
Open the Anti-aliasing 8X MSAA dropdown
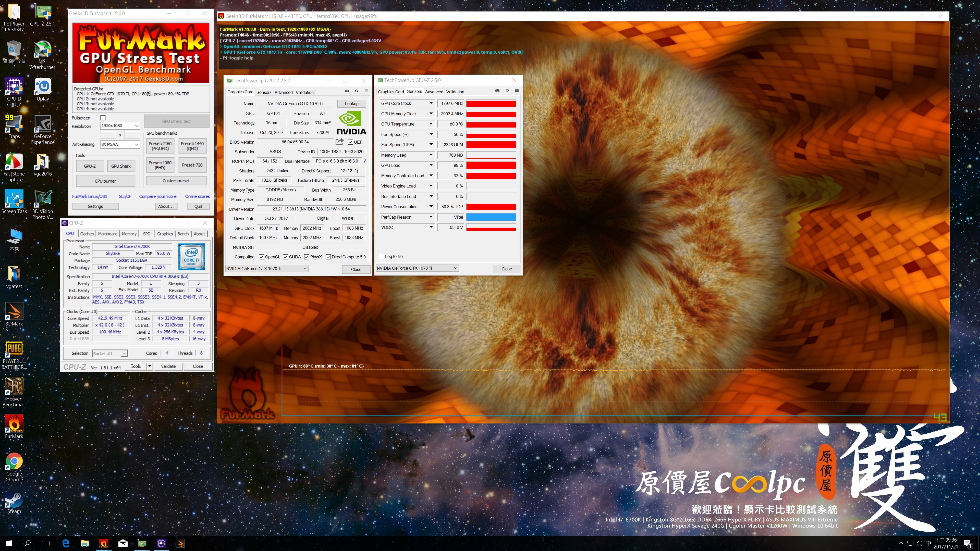(120, 144)
